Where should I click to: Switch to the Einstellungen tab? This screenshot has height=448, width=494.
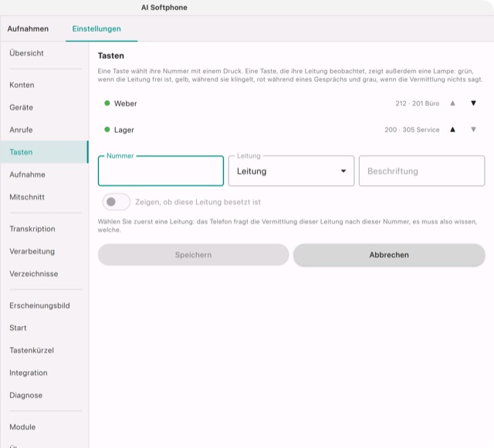tap(96, 29)
